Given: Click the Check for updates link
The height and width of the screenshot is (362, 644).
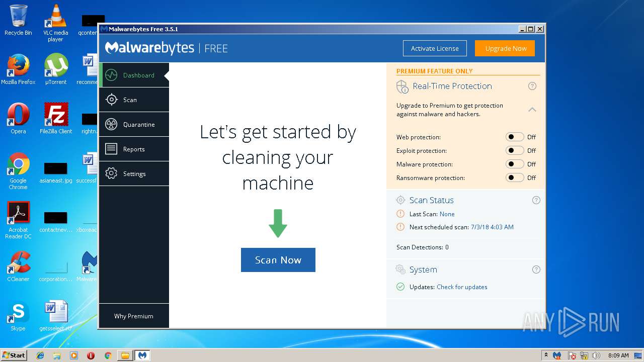Looking at the screenshot, I should pos(462,287).
